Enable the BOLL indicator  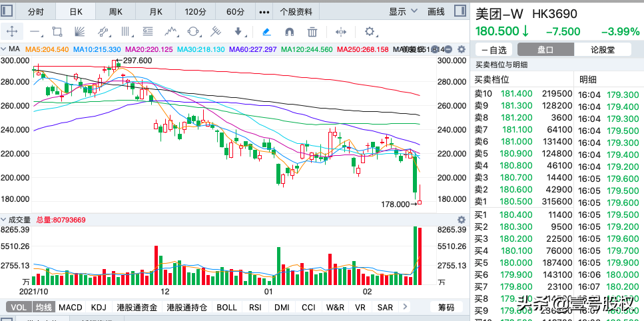click(x=226, y=307)
